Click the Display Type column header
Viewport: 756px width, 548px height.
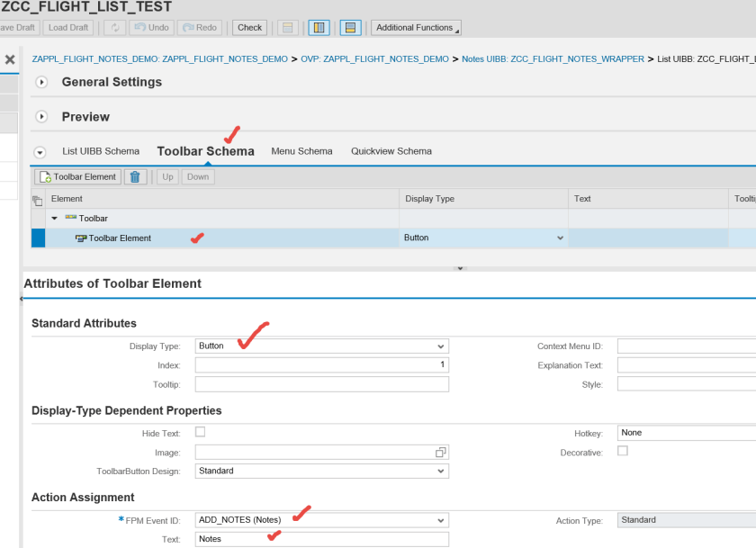[x=483, y=199]
